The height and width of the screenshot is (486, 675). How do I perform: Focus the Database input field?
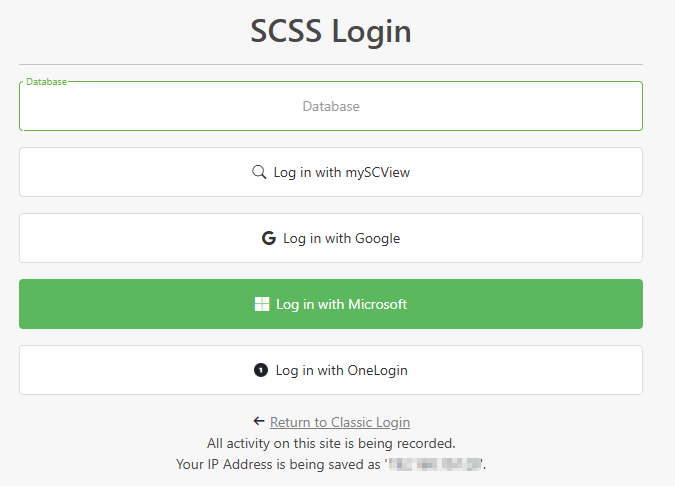331,106
